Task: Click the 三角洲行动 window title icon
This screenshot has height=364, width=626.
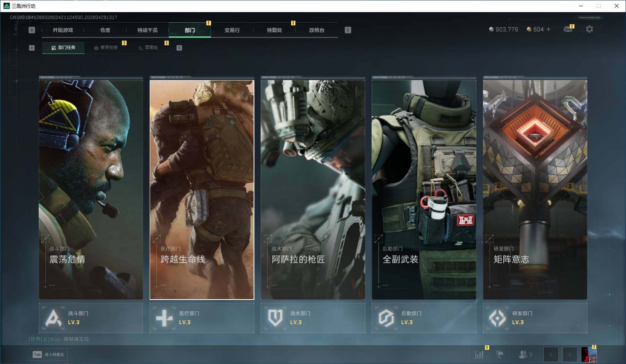Action: (x=6, y=6)
